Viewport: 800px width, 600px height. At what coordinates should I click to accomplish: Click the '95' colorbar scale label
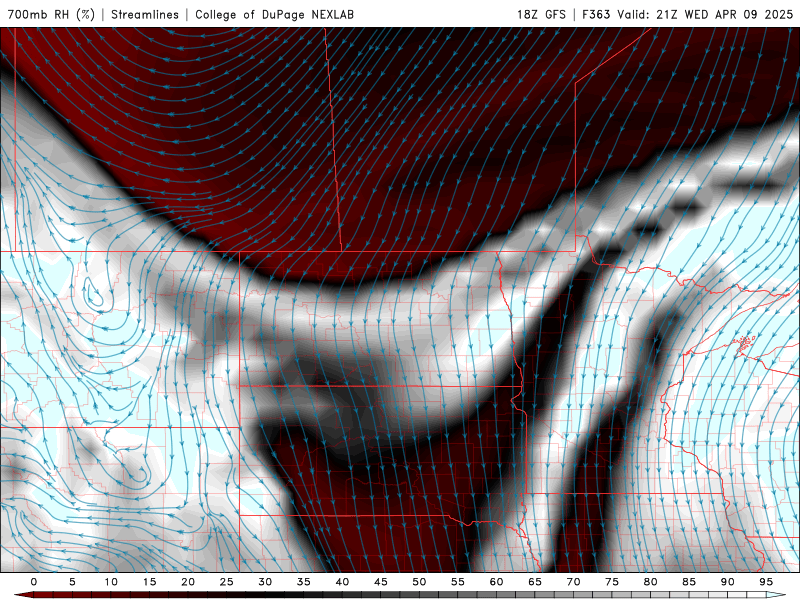point(766,582)
